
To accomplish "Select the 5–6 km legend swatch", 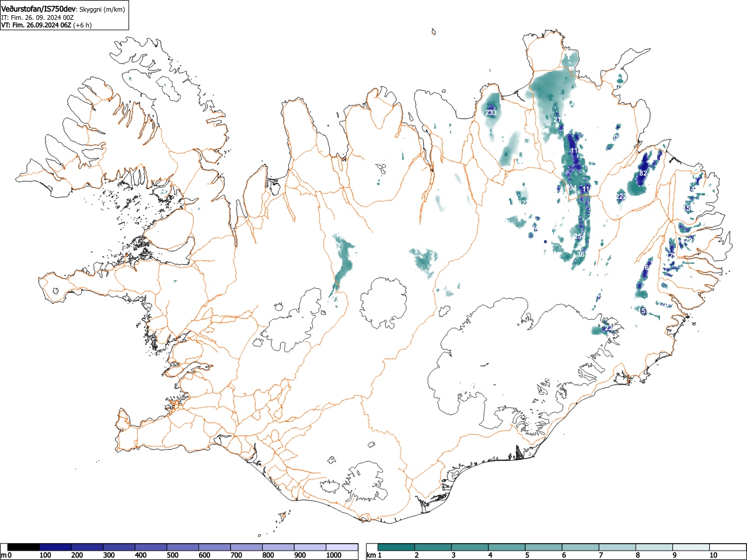I will pos(544,547).
